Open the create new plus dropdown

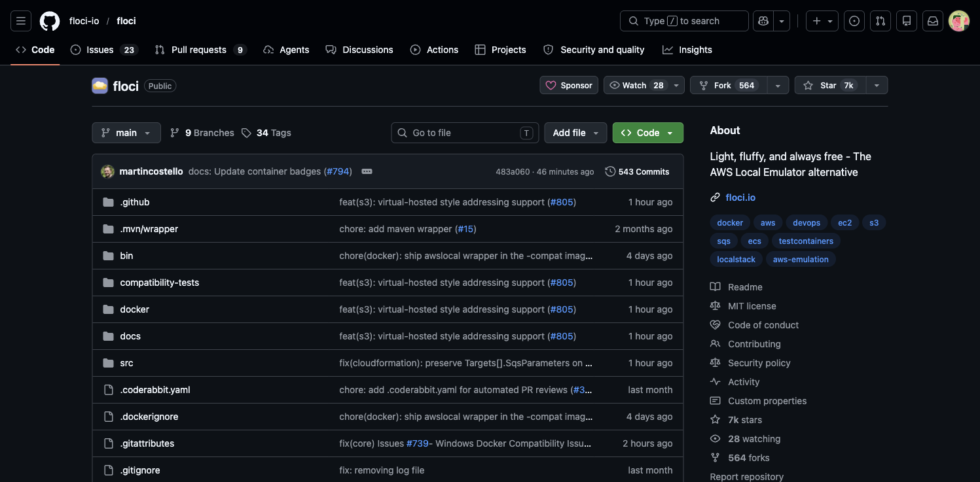click(822, 21)
